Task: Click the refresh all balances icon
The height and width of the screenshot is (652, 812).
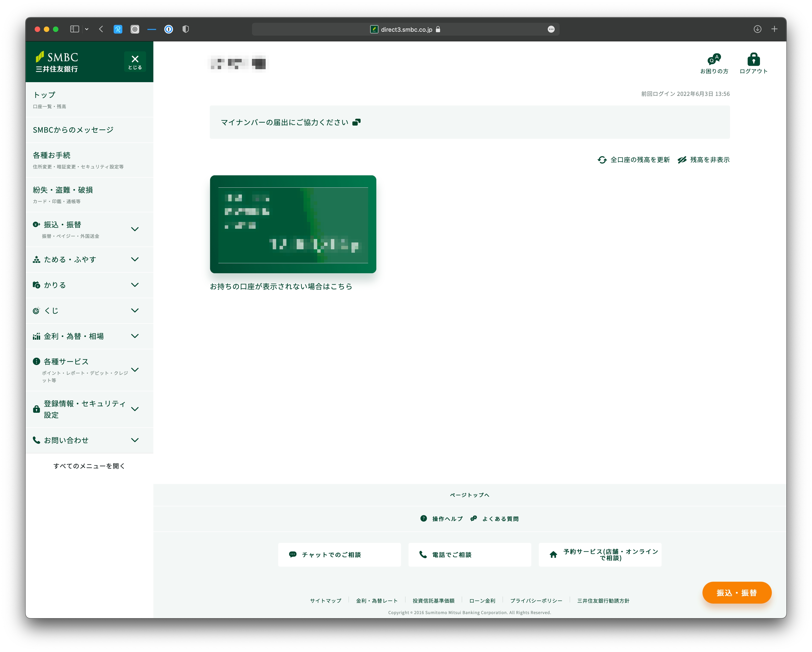Action: pos(602,160)
